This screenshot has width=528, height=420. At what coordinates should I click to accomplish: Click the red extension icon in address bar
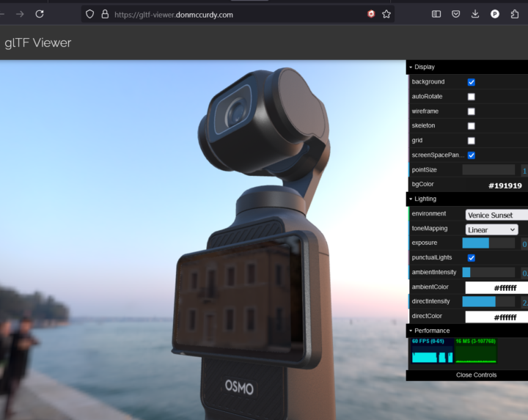point(371,14)
